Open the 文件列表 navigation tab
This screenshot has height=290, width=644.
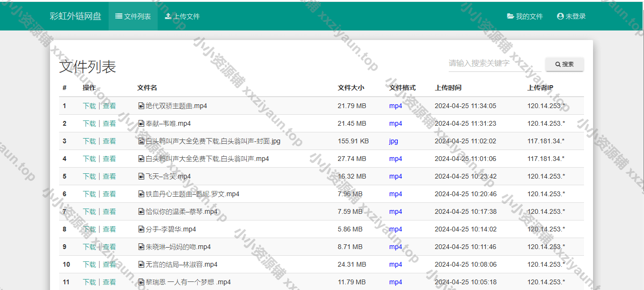pyautogui.click(x=133, y=16)
